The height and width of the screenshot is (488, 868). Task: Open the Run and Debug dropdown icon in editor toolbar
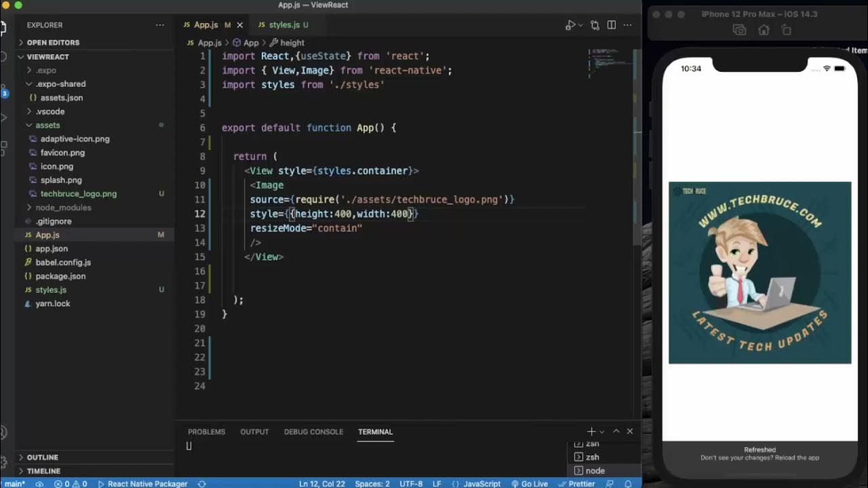coord(580,25)
